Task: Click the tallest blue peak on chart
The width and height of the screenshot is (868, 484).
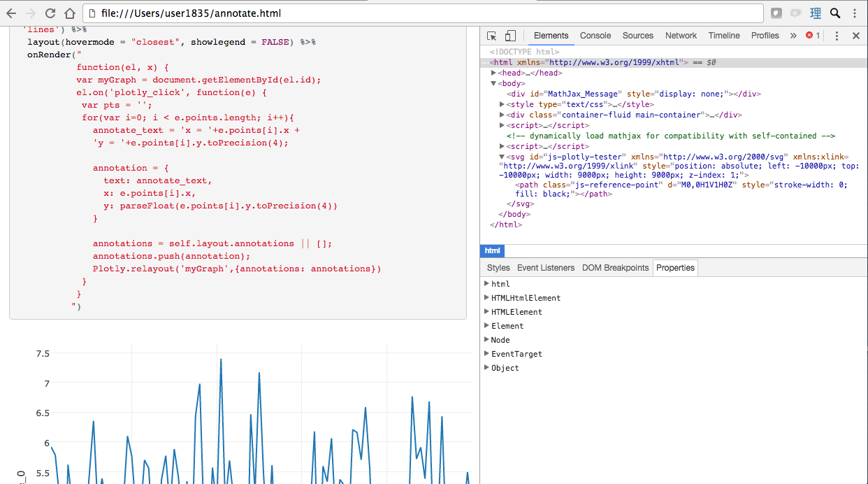Action: [221, 360]
